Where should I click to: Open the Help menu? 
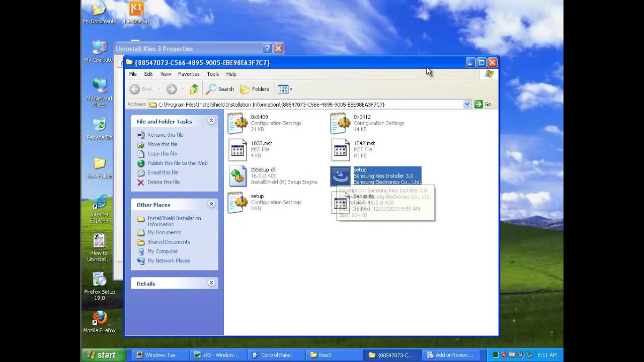(x=231, y=74)
